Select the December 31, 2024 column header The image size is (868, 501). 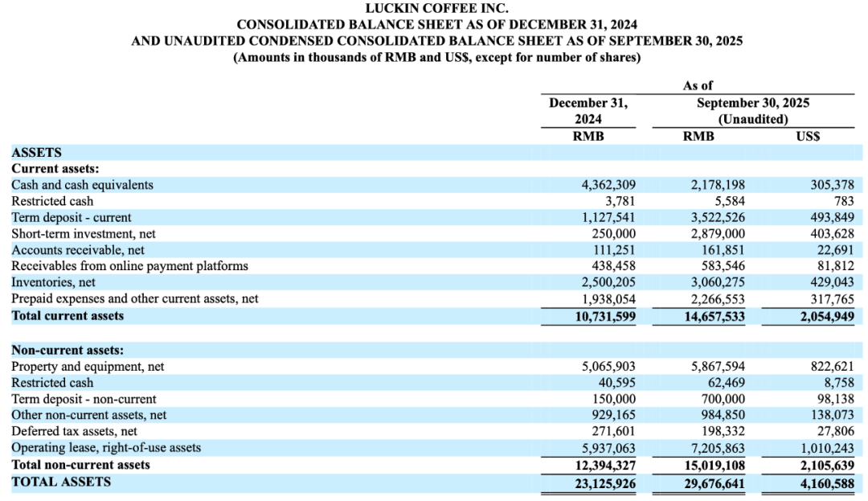pyautogui.click(x=588, y=111)
